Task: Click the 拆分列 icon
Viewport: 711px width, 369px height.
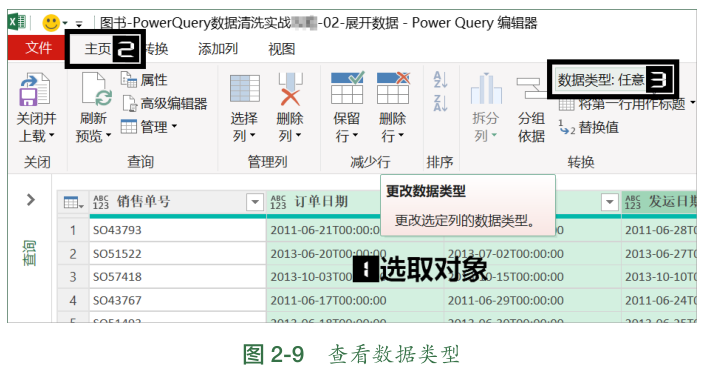Action: point(486,89)
